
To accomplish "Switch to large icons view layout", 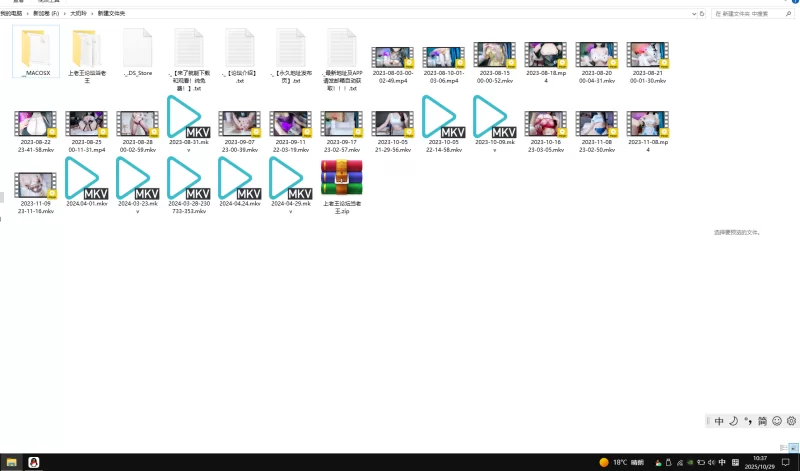I will tap(793, 448).
